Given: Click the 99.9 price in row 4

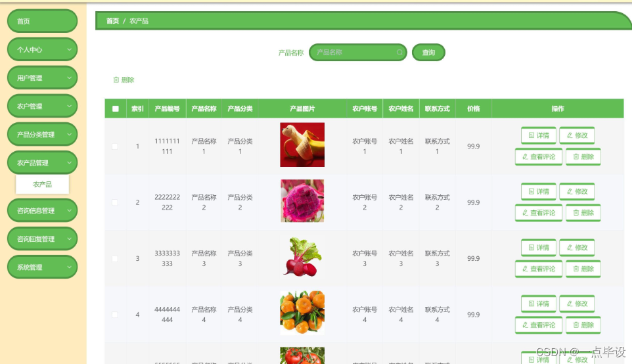Looking at the screenshot, I should [x=473, y=315].
